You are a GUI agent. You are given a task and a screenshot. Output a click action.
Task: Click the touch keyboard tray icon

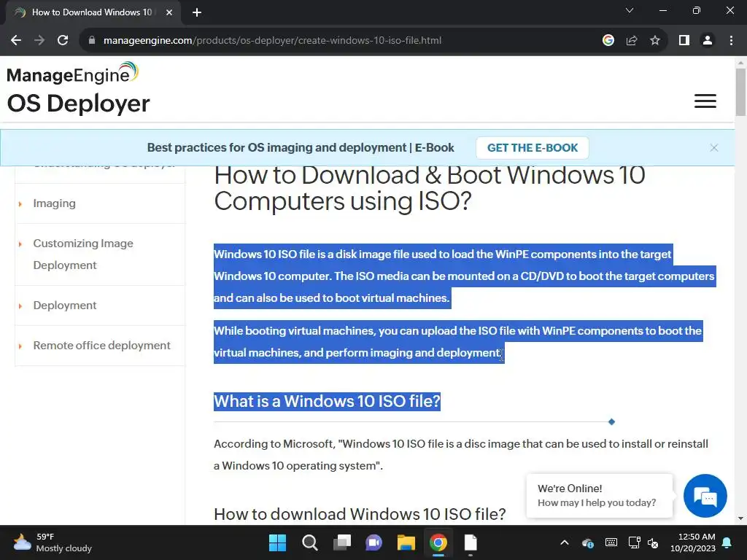(611, 542)
